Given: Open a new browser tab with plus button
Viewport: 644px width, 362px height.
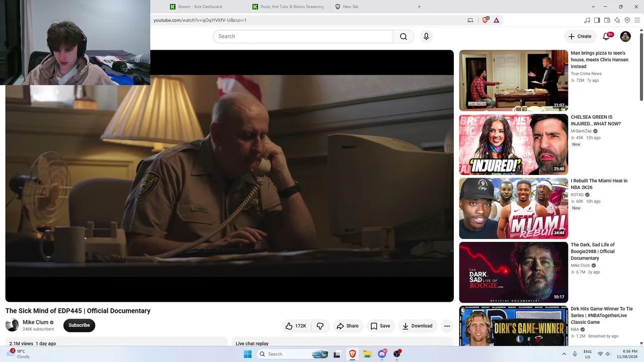Looking at the screenshot, I should pos(419,7).
